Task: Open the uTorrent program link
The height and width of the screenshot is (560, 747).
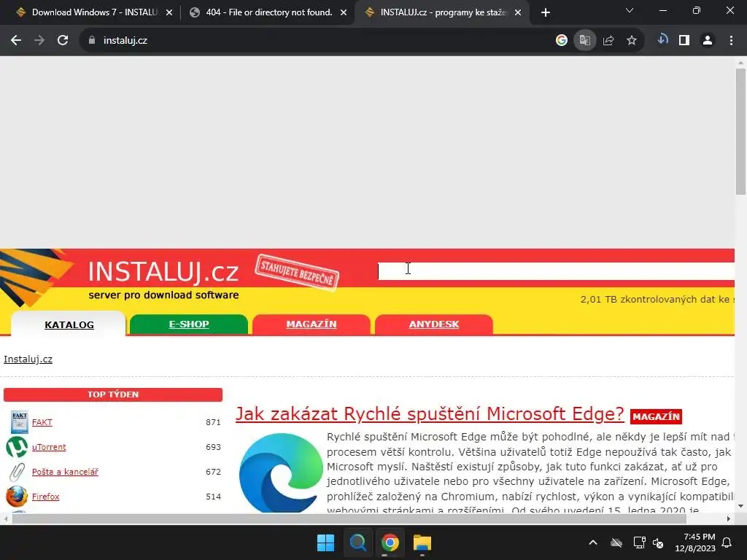Action: 49,447
